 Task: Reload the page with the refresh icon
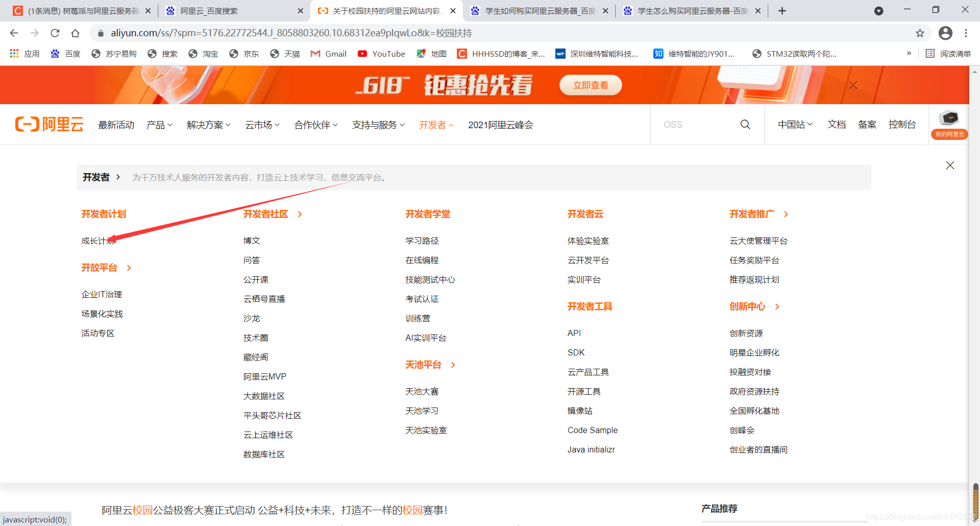coord(55,33)
